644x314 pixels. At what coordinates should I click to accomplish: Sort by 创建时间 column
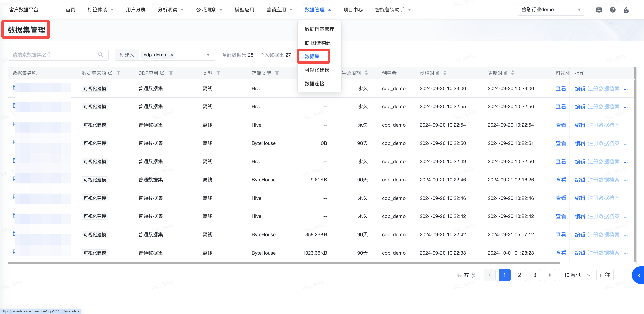(x=445, y=73)
